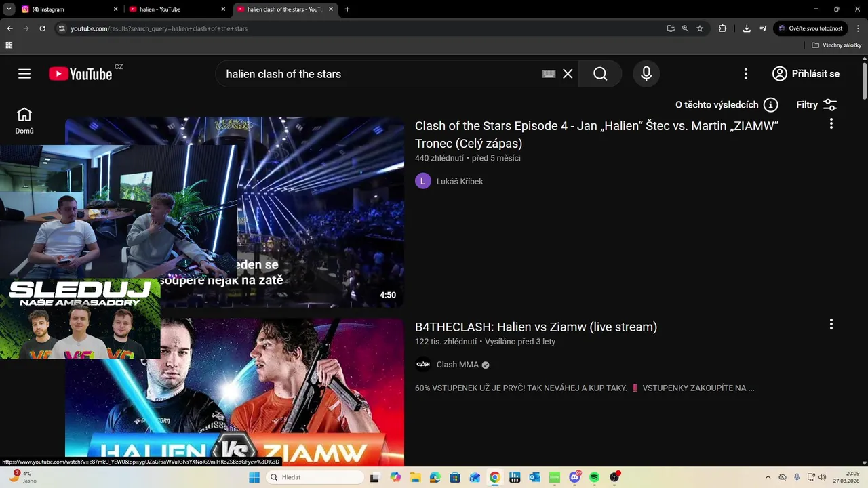Open the on-screen keyboard in search box
Viewport: 868px width, 488px height.
[x=549, y=74]
